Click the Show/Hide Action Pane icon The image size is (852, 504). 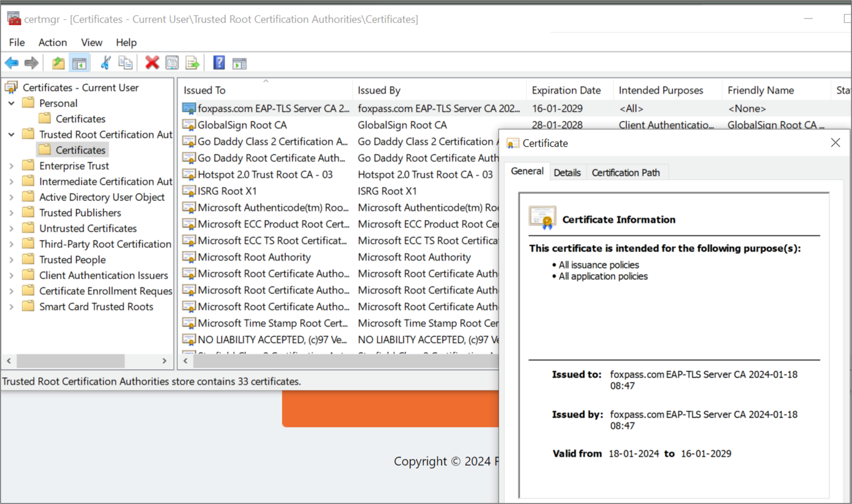(x=239, y=63)
